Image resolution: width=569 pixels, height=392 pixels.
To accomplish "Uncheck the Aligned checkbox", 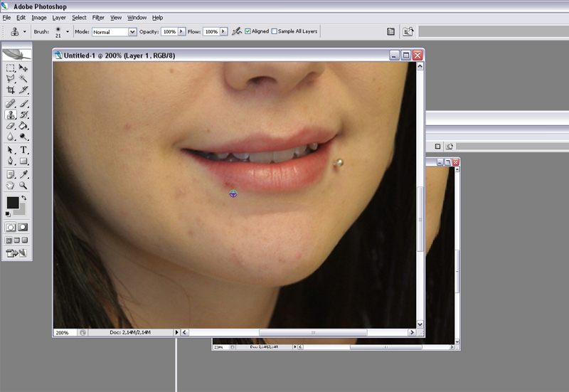I will [248, 32].
